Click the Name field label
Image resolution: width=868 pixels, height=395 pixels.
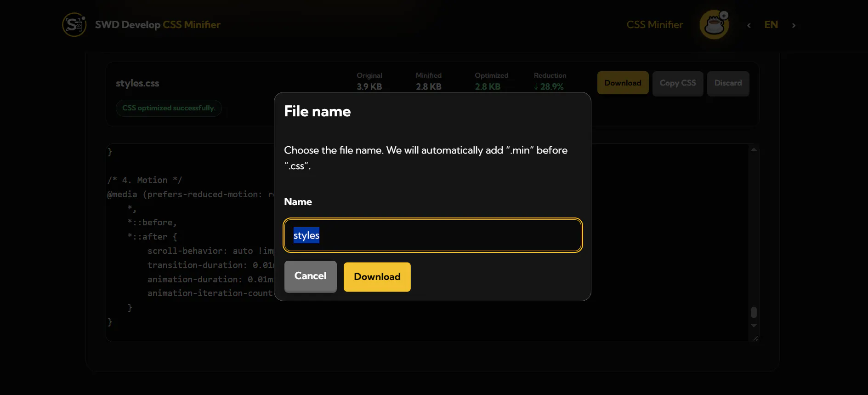coord(298,202)
